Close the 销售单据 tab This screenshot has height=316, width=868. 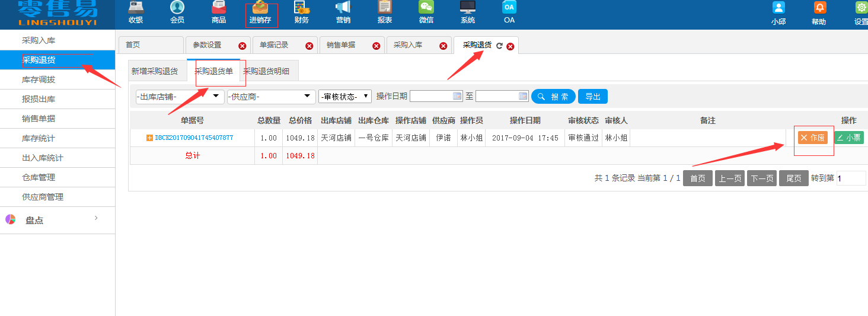[x=376, y=46]
